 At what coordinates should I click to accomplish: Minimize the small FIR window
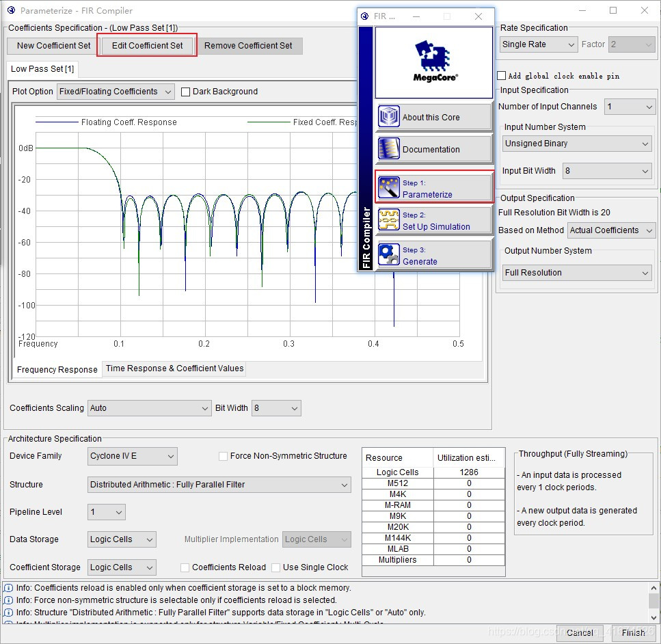416,16
